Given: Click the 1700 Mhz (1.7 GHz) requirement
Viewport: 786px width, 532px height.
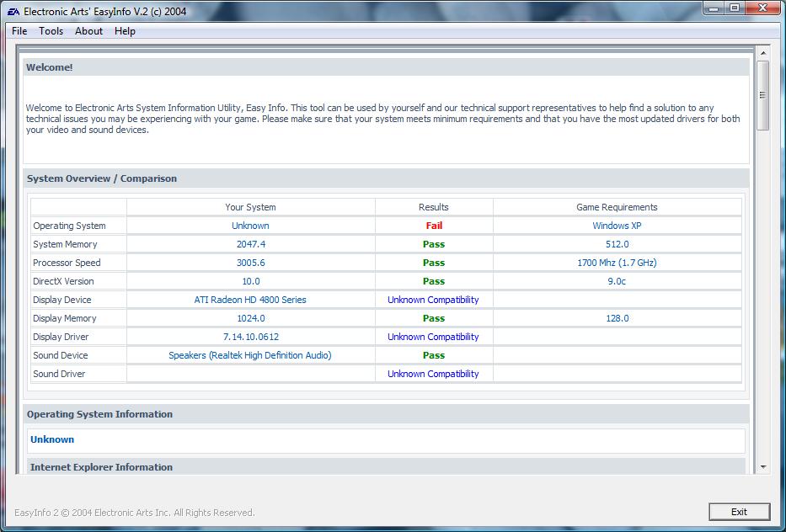Looking at the screenshot, I should (x=617, y=263).
